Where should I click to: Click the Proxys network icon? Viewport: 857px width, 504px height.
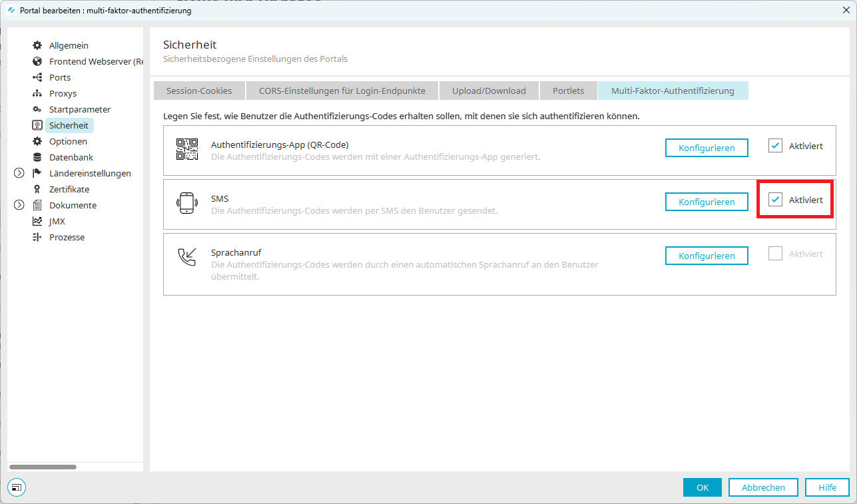pos(37,93)
